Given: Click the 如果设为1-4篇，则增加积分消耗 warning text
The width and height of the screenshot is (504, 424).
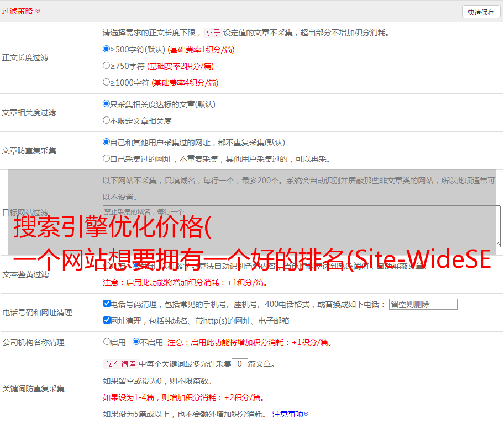Looking at the screenshot, I should click(x=184, y=397).
